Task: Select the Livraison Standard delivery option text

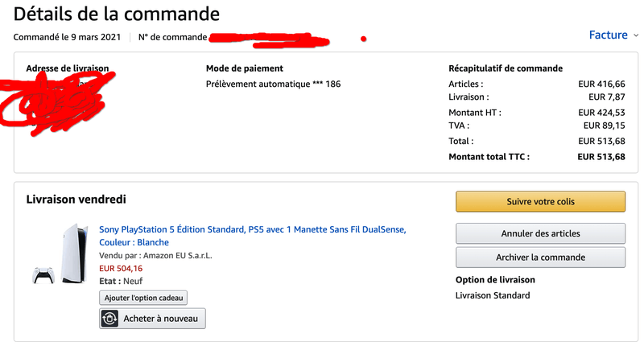Action: [x=493, y=295]
